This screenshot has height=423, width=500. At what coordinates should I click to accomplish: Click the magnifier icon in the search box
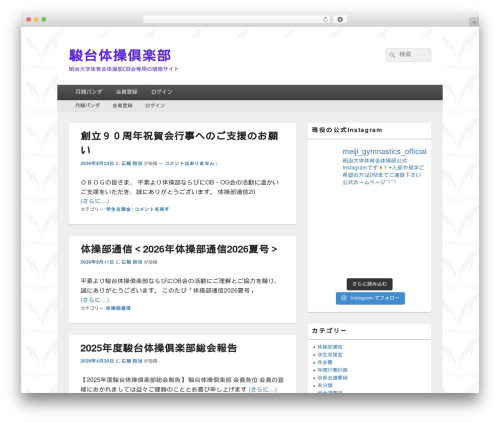392,55
